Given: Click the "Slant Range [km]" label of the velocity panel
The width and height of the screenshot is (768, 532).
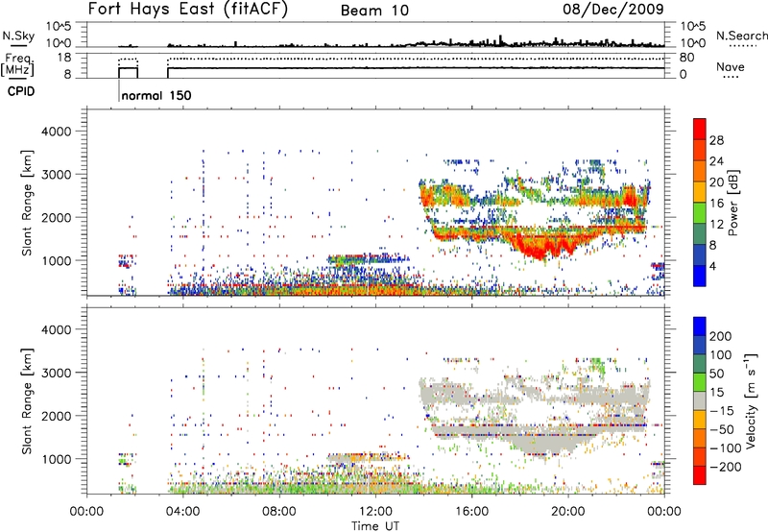Looking at the screenshot, I should pyautogui.click(x=27, y=401).
